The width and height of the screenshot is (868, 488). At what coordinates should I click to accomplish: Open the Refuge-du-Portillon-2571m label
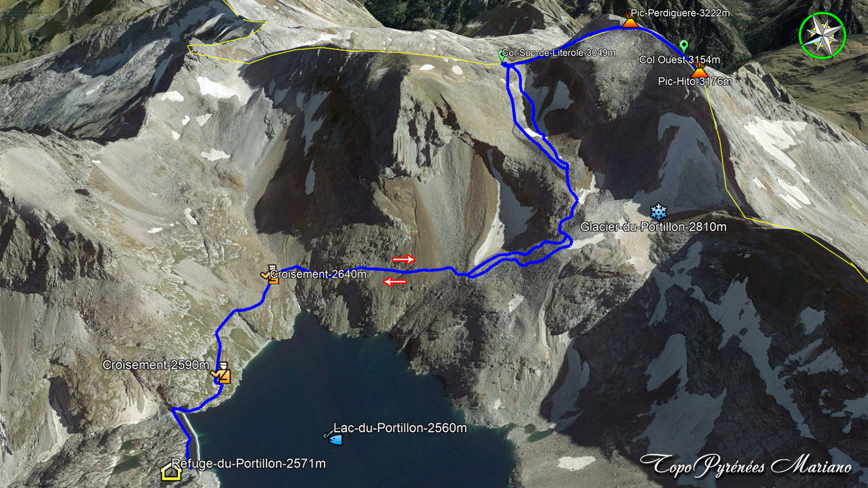point(248,464)
